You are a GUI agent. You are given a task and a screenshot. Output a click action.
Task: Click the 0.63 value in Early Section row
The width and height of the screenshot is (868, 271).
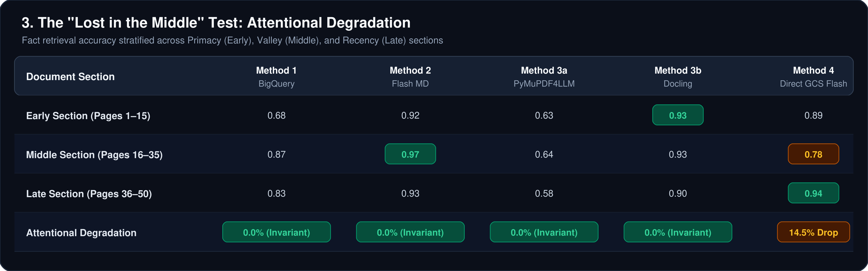click(544, 115)
